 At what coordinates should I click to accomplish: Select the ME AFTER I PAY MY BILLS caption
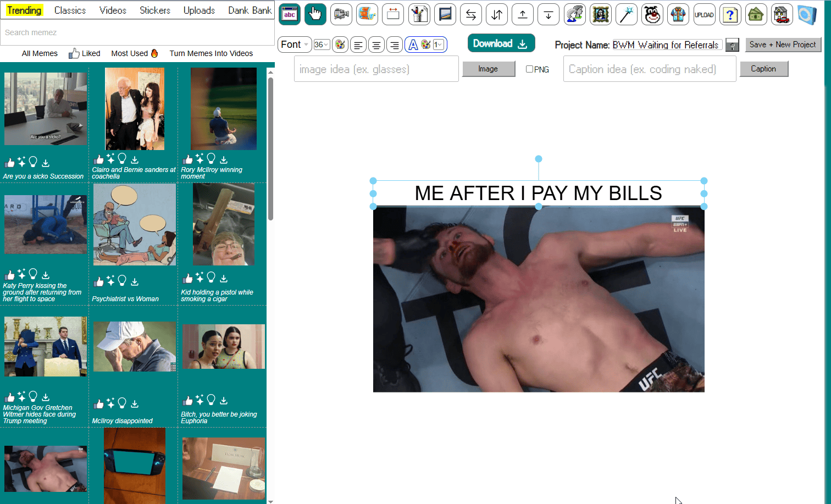point(539,193)
